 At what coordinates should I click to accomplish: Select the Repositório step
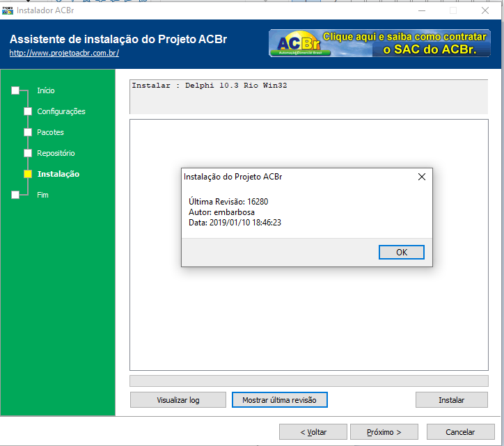click(x=56, y=153)
